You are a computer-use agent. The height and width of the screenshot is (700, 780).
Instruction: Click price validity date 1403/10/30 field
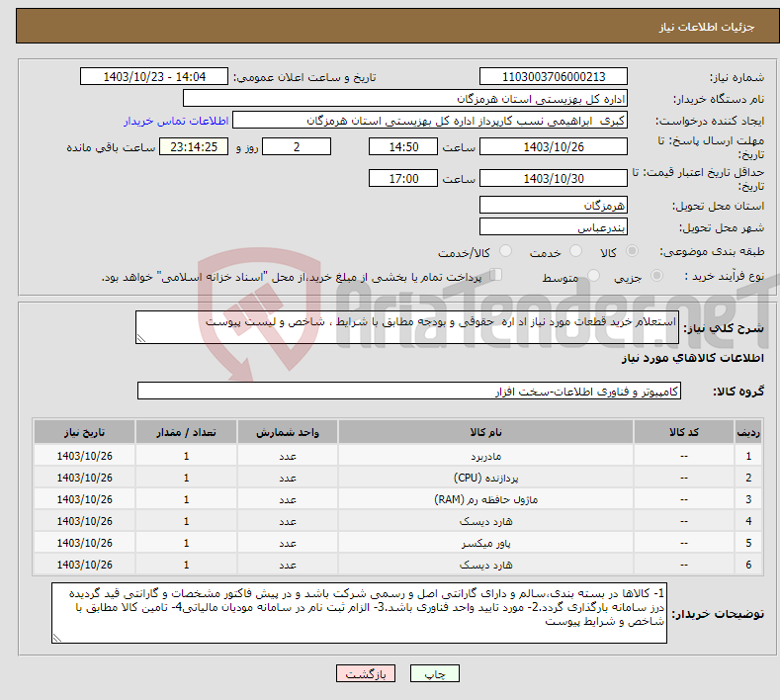coord(554,178)
